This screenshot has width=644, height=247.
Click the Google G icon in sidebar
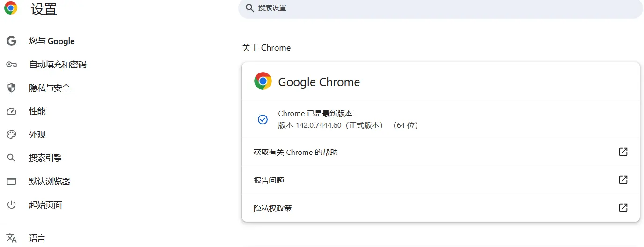(12, 41)
